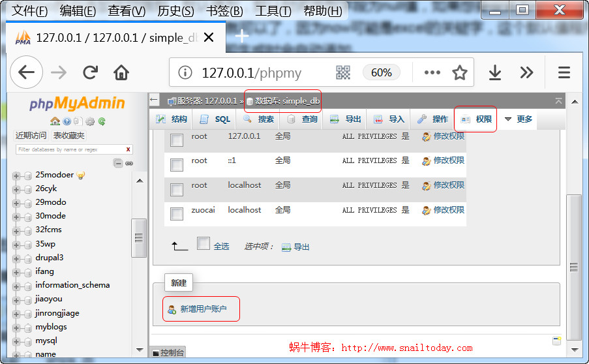Open page actions three-dots menu
The image size is (589, 364).
432,72
